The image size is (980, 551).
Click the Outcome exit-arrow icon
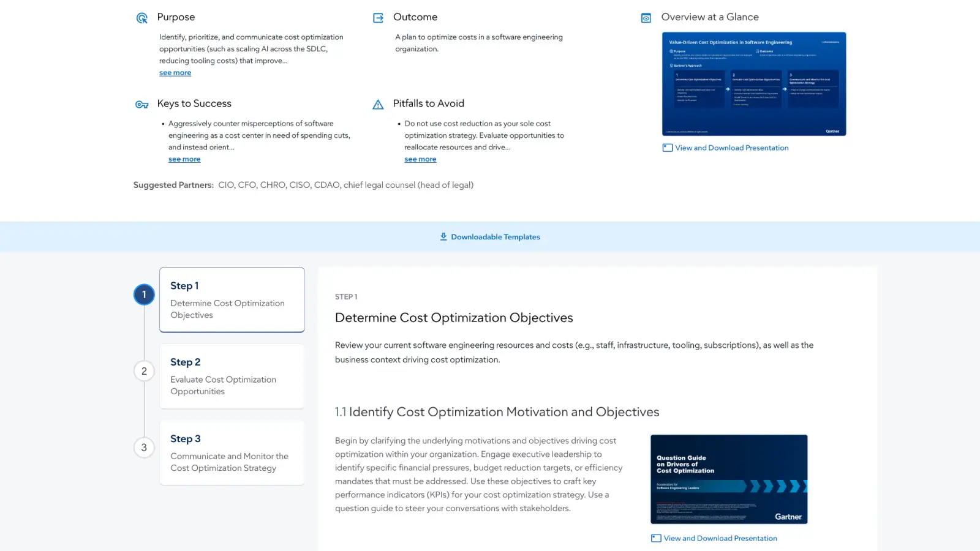pos(379,18)
